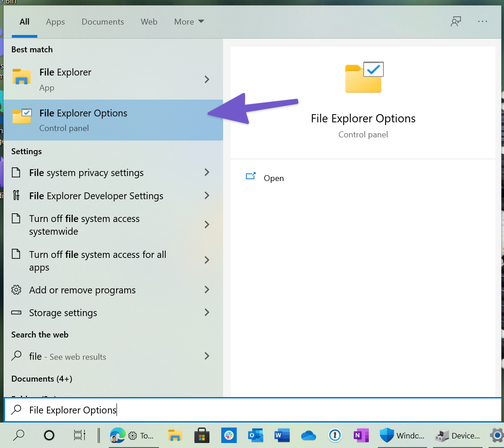This screenshot has height=448, width=504.
Task: Open the three-dots options menu
Action: (x=483, y=21)
